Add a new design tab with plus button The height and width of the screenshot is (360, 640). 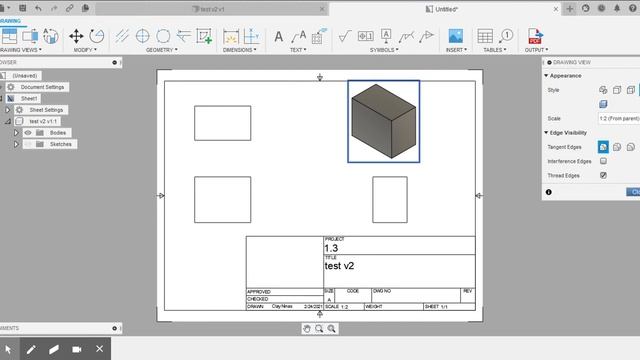(570, 9)
